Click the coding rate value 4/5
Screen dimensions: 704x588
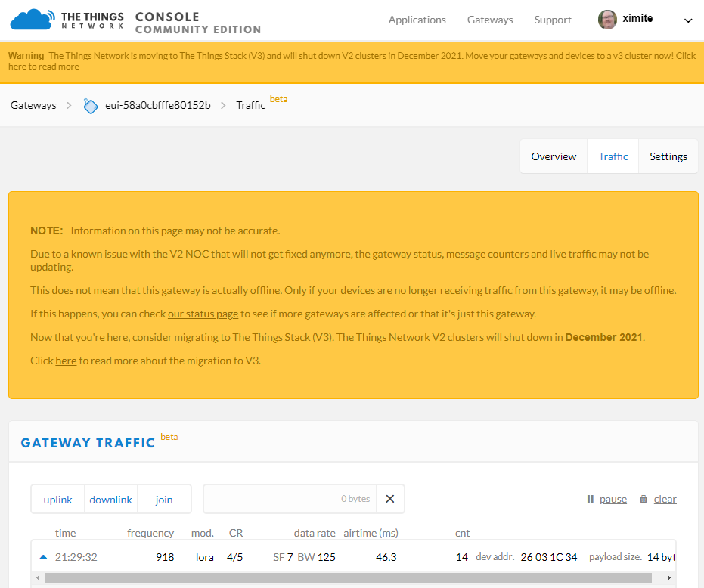(235, 557)
